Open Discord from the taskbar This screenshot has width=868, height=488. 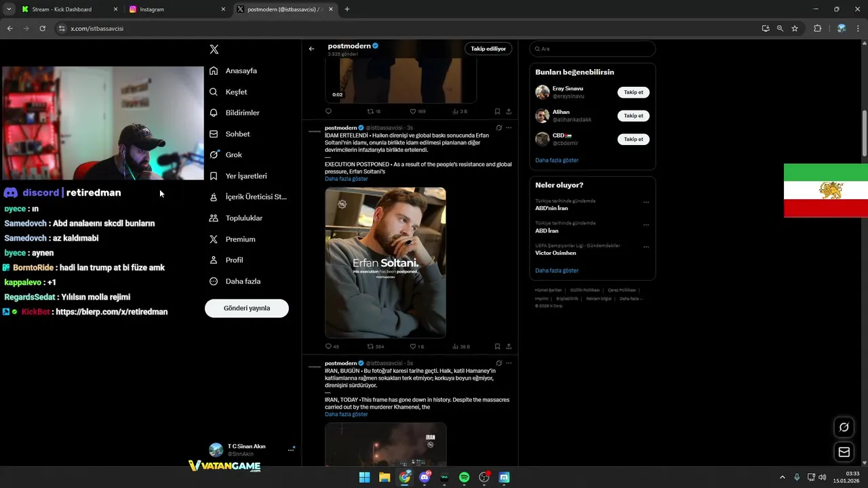pos(425,477)
